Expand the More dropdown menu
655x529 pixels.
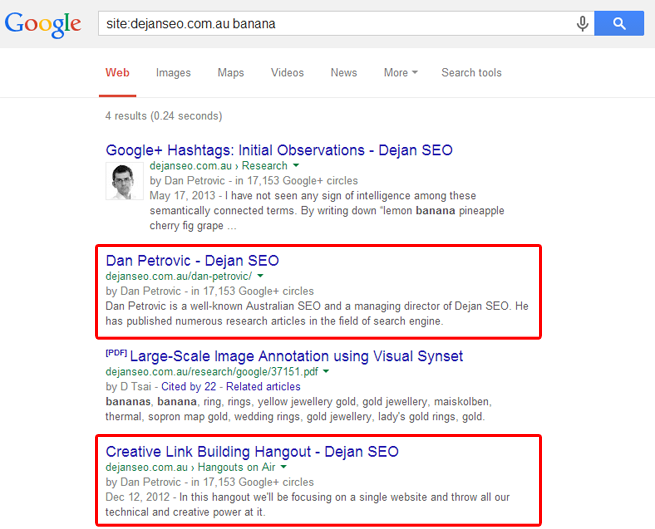(401, 73)
